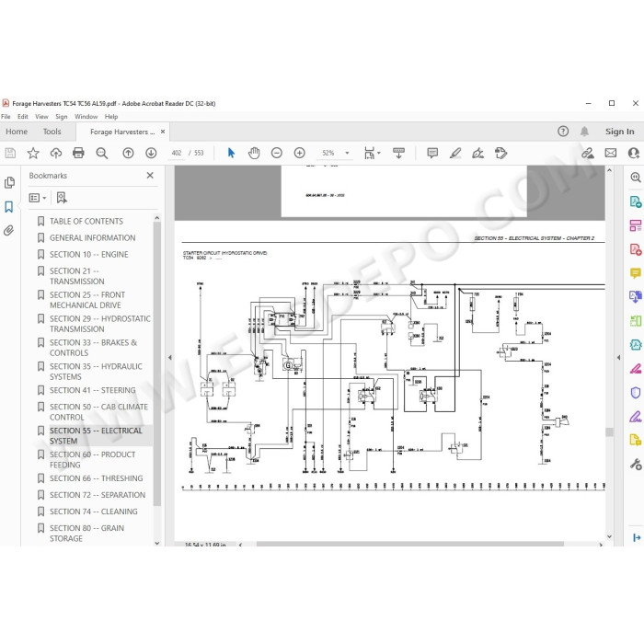
Task: Switch to the Home tab
Action: coord(17,132)
